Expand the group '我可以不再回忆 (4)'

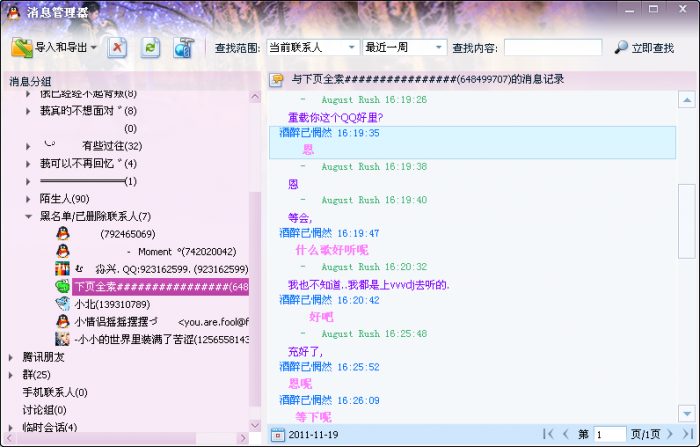[28, 164]
